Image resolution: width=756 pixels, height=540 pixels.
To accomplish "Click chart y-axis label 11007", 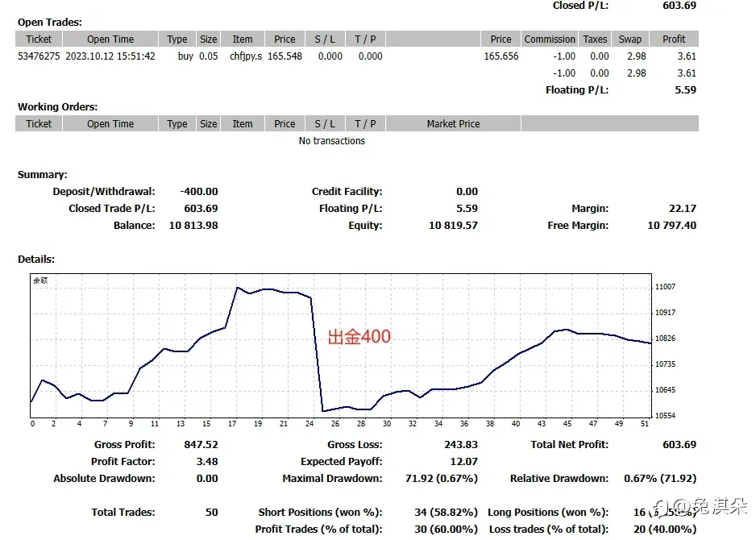I will pyautogui.click(x=665, y=287).
